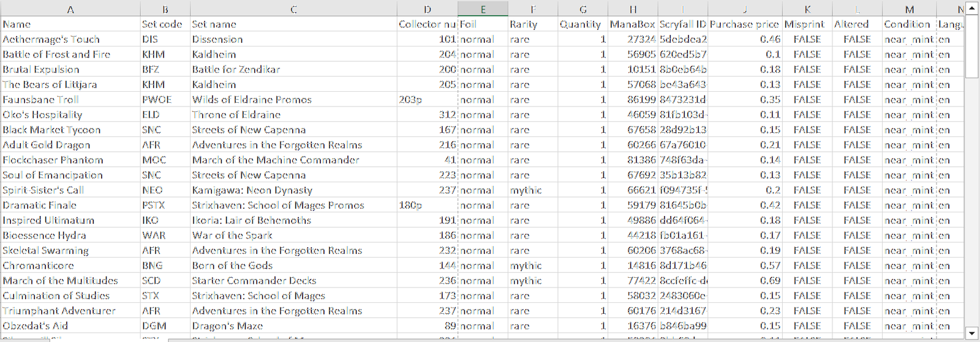Image resolution: width=980 pixels, height=342 pixels.
Task: Select the "Wilds of Eldraine Promos" cell
Action: pos(293,99)
